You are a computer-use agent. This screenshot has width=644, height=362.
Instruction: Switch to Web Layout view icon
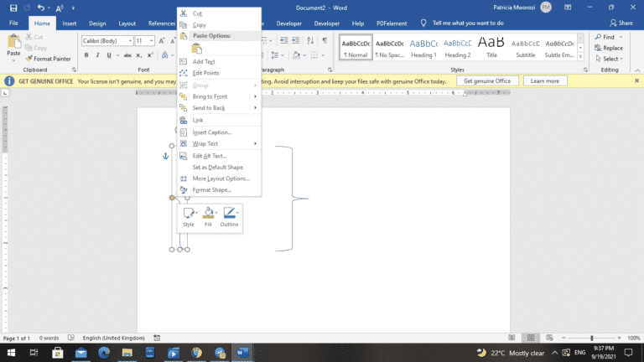(x=549, y=339)
